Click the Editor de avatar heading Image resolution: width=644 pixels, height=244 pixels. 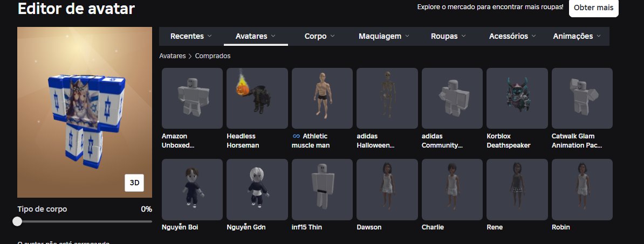click(x=76, y=8)
